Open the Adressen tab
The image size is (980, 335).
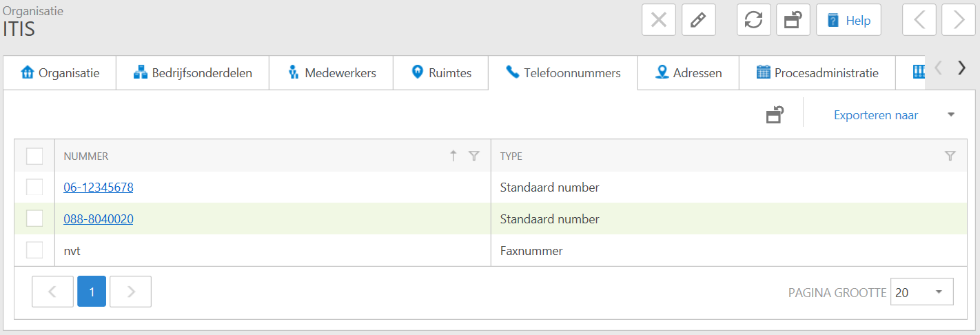pos(688,72)
